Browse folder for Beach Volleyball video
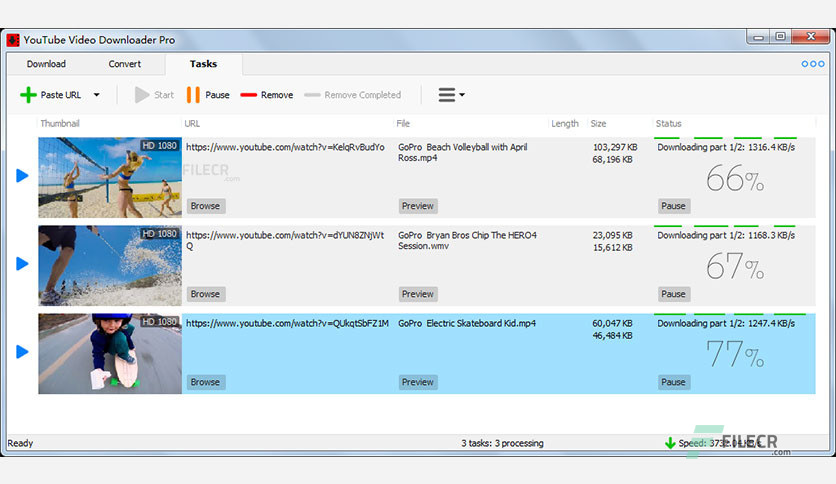836x484 pixels. click(205, 206)
